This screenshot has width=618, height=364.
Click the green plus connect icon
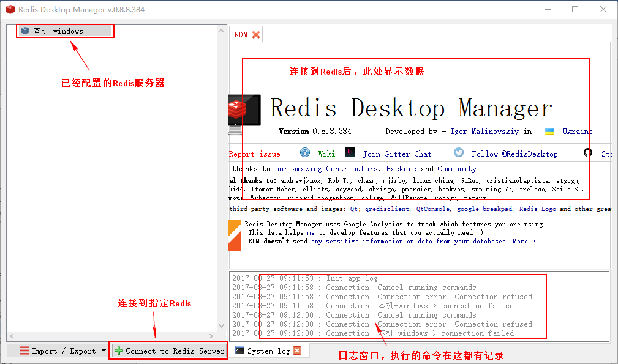coord(119,351)
